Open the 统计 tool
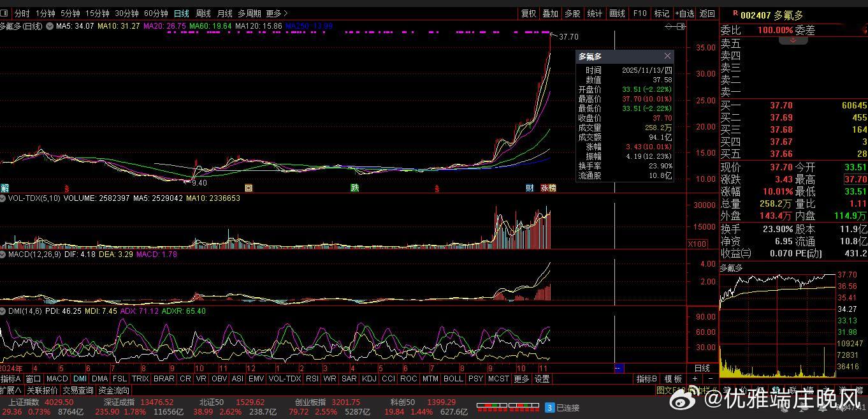Screen dimensions: 868x419 click(x=595, y=13)
